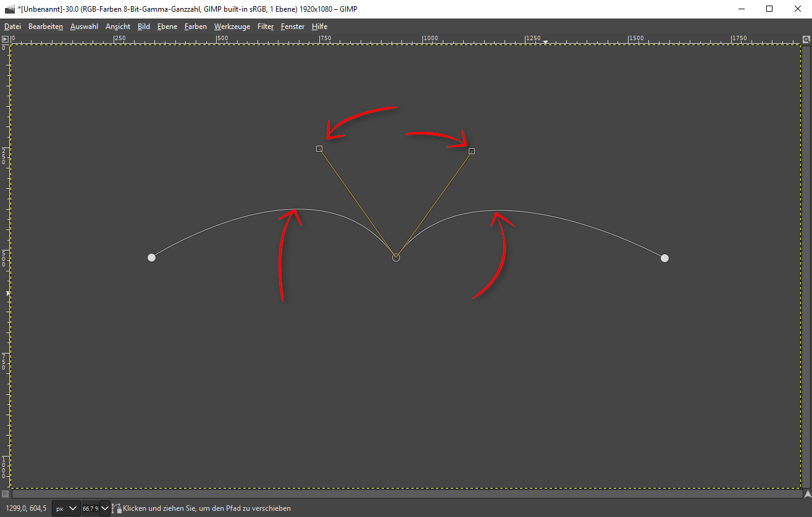Open the Farben menu
Viewport: 812px width, 517px height.
click(195, 27)
